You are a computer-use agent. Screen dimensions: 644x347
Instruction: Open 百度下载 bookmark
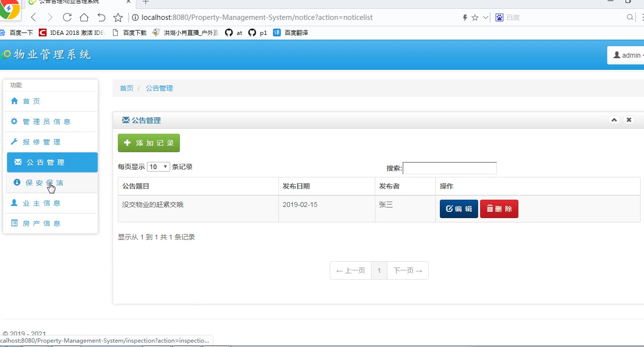click(129, 33)
